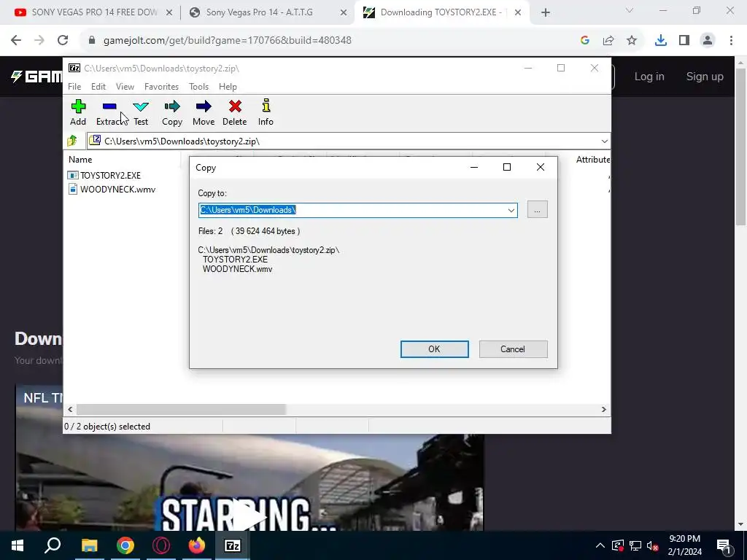Image resolution: width=747 pixels, height=560 pixels.
Task: Go up one folder level in 7-Zip
Action: tap(72, 141)
